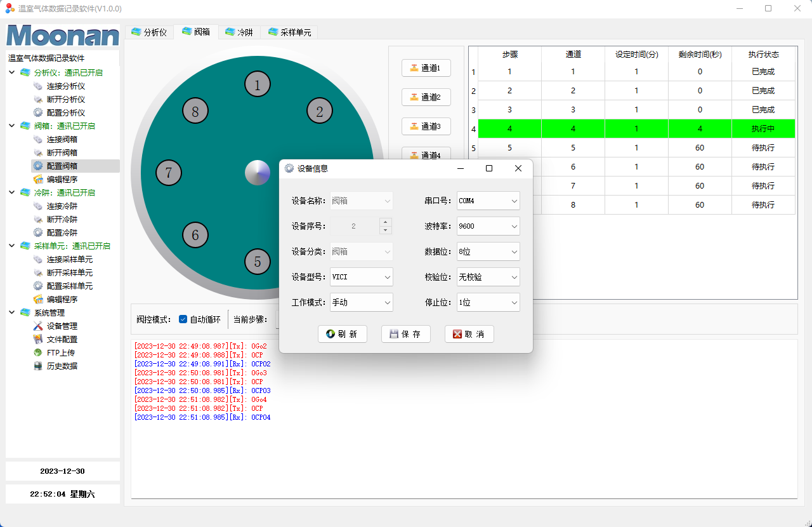Switch to the 采样单元 tab
This screenshot has height=527, width=812.
[x=289, y=32]
